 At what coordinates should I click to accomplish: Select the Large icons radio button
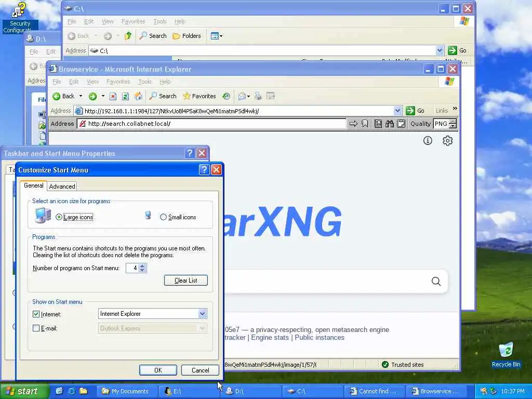coord(59,217)
